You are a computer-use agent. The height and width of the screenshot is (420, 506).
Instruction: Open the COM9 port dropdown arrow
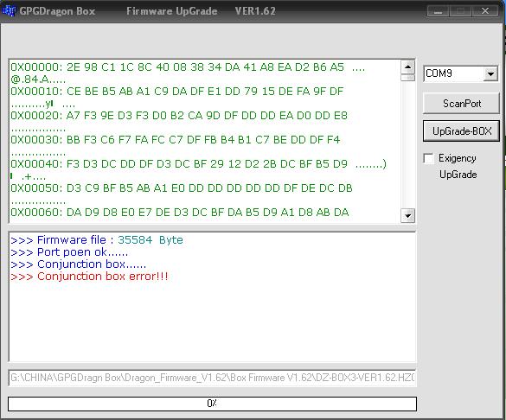tap(490, 73)
